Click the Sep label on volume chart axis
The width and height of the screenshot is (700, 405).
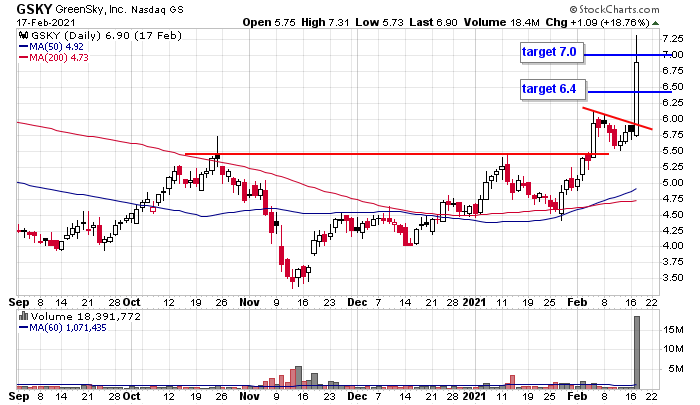point(19,397)
